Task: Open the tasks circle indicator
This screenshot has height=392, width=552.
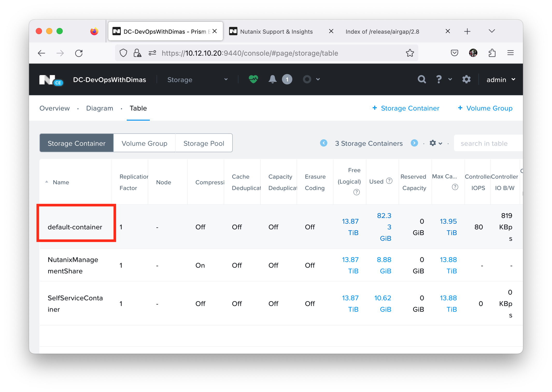Action: (x=307, y=79)
